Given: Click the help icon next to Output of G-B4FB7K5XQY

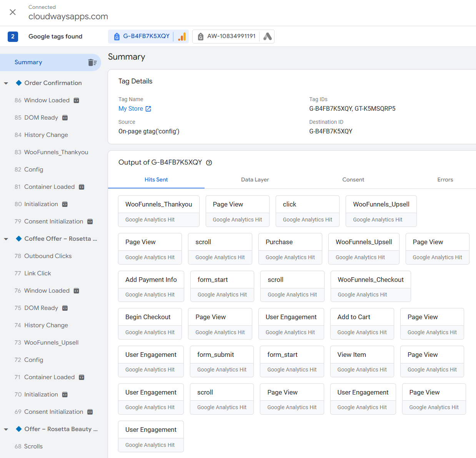Looking at the screenshot, I should coord(209,163).
